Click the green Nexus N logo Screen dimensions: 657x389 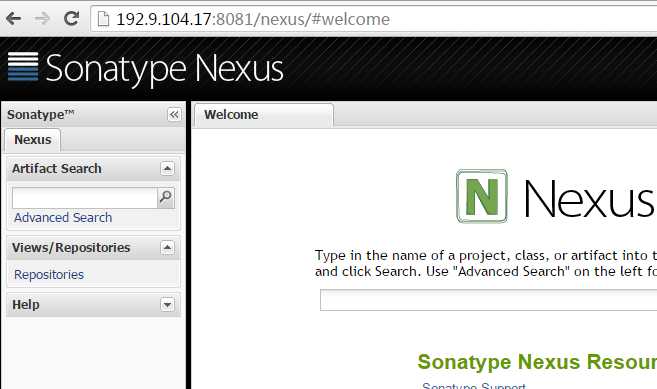click(482, 196)
